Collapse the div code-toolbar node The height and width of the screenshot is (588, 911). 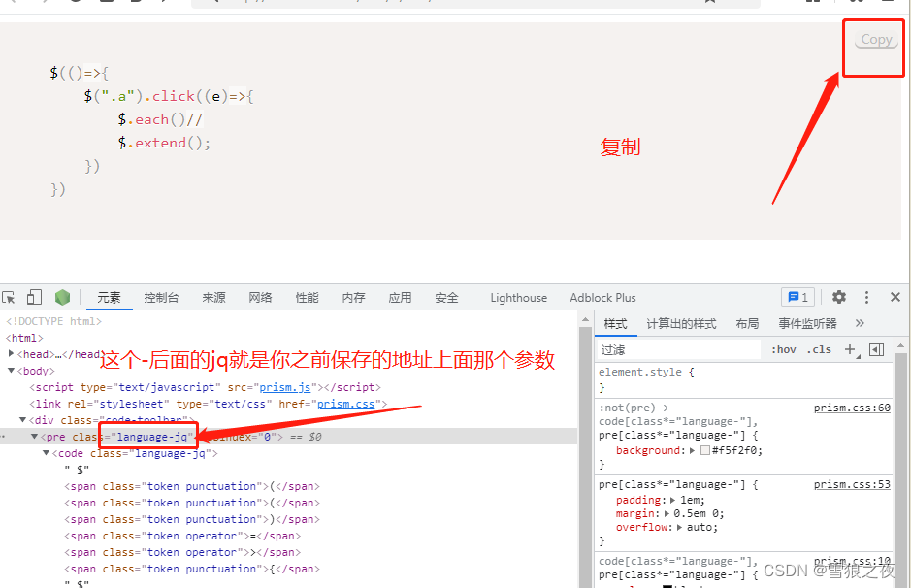pos(22,419)
